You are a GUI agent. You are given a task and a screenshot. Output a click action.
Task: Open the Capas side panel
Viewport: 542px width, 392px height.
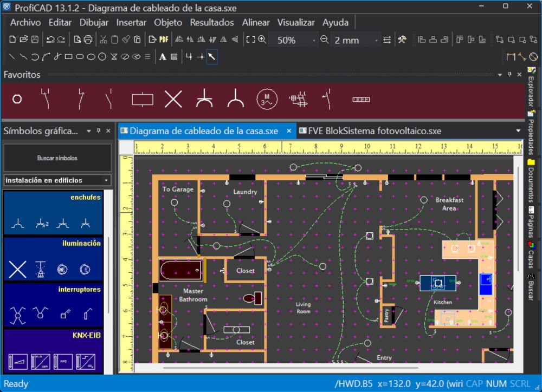coord(531,254)
